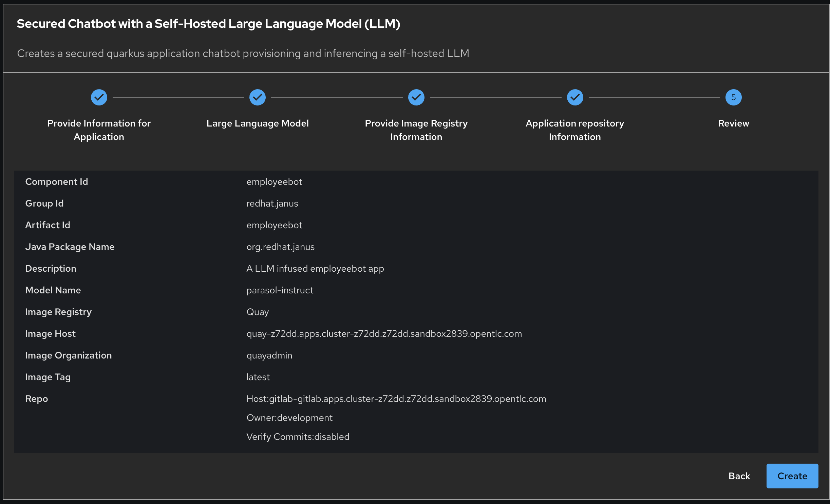Click the Verify Commits:disabled text

click(298, 437)
